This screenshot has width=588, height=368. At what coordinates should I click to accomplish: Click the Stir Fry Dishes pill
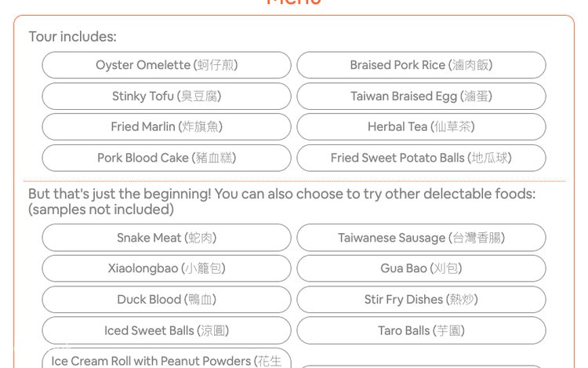pyautogui.click(x=421, y=300)
